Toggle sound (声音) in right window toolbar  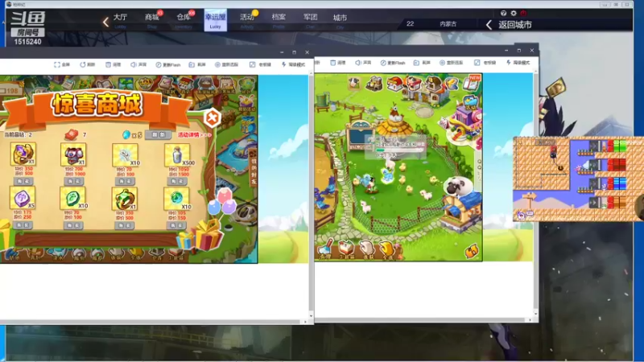363,63
